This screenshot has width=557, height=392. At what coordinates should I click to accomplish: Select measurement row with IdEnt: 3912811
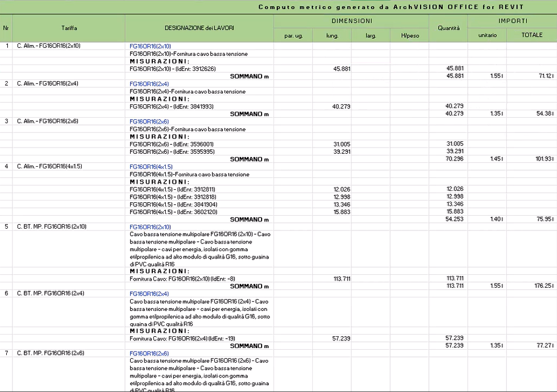(173, 189)
